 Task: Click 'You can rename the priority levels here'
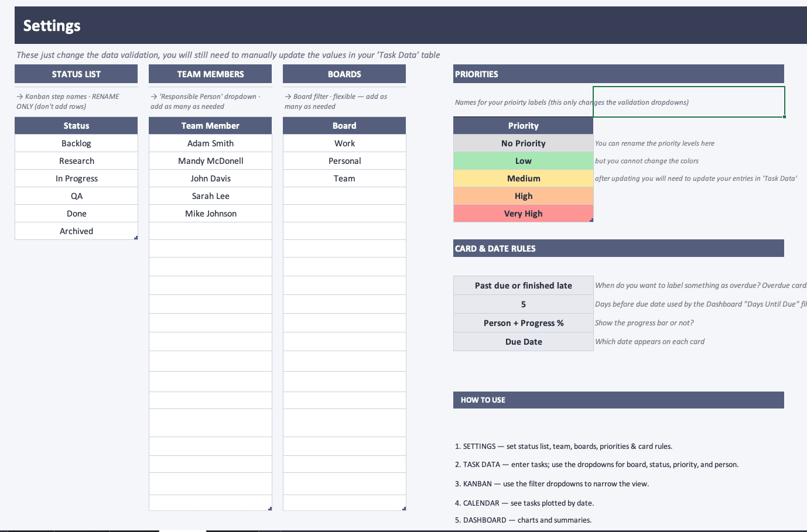tap(655, 143)
